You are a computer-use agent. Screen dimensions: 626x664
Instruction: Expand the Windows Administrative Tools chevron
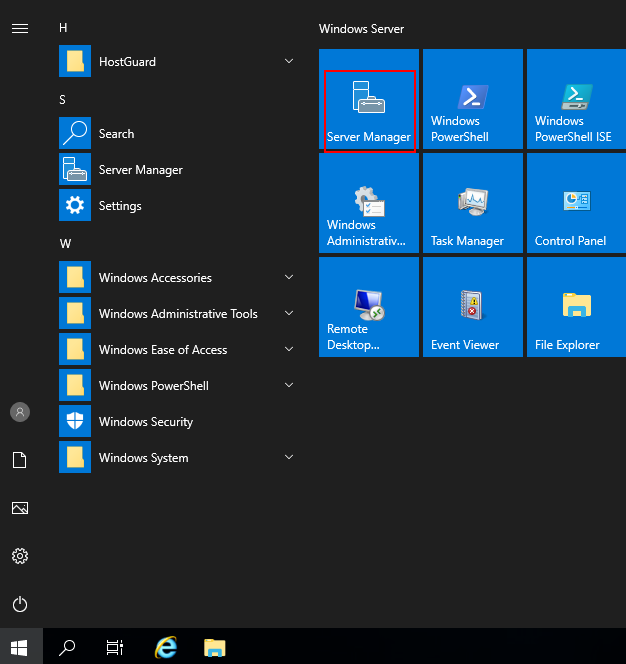[x=289, y=313]
